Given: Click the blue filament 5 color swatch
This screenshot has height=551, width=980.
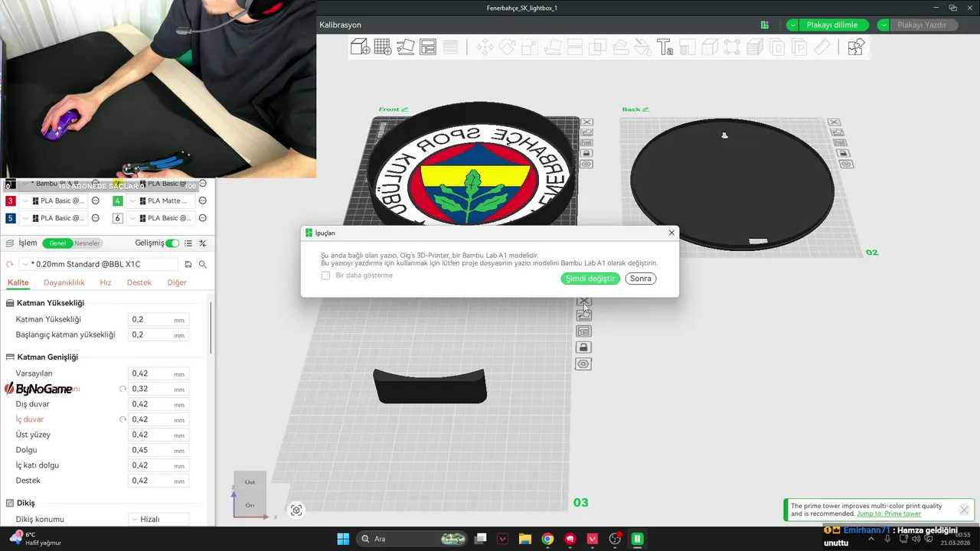Looking at the screenshot, I should click(10, 218).
